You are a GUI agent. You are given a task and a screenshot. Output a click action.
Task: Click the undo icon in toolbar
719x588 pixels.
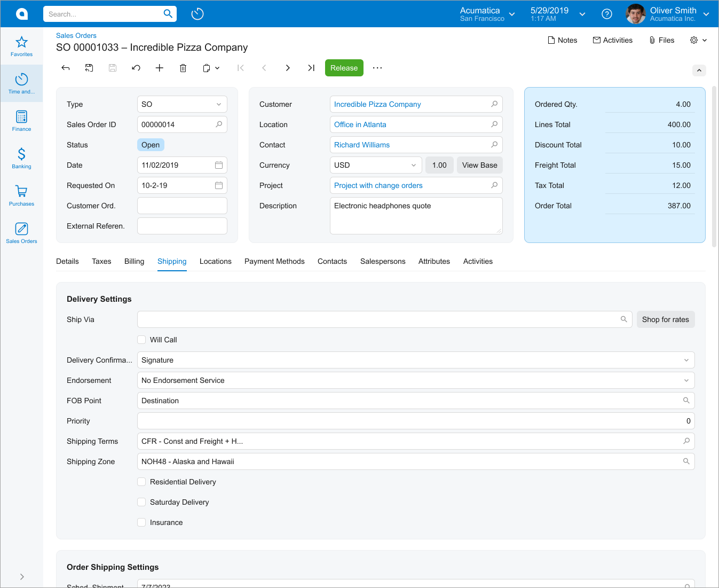[x=136, y=68]
